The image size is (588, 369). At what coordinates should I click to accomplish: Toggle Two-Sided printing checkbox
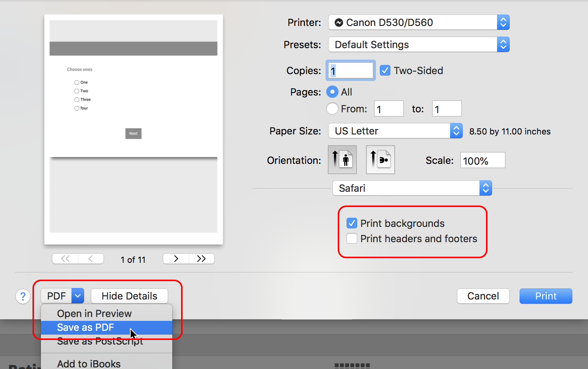pyautogui.click(x=385, y=71)
